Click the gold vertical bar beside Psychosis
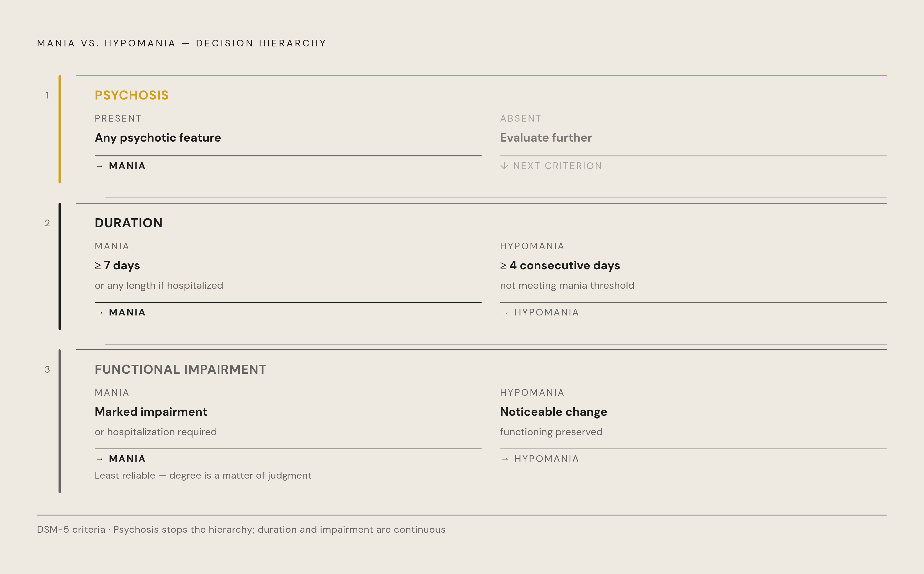This screenshot has height=574, width=924. click(60, 129)
